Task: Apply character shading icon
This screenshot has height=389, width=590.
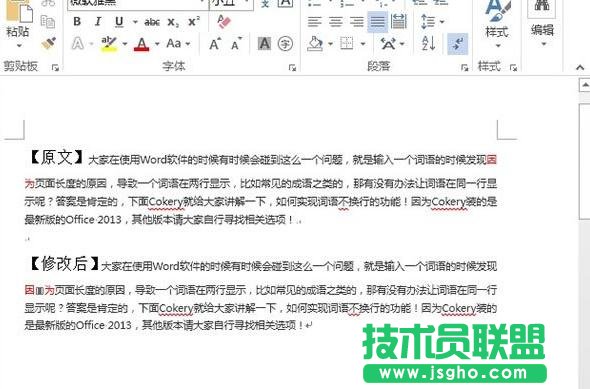Action: [265, 44]
